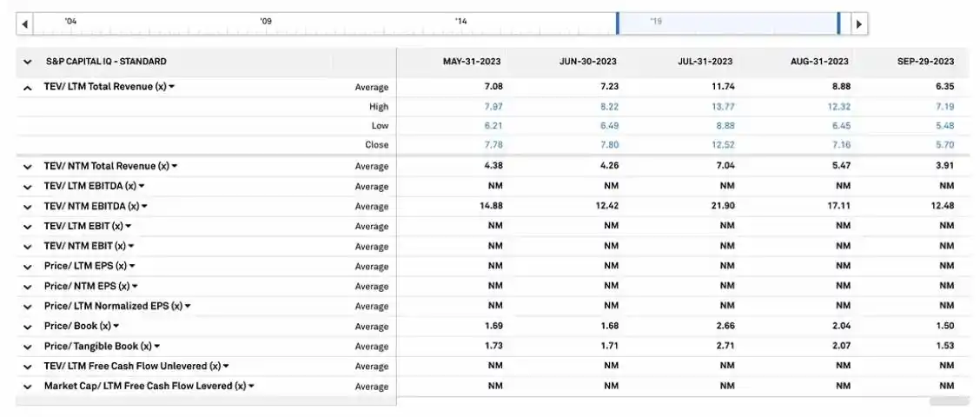980x417 pixels.
Task: Click the Close value 7.78 for May
Action: click(x=493, y=145)
